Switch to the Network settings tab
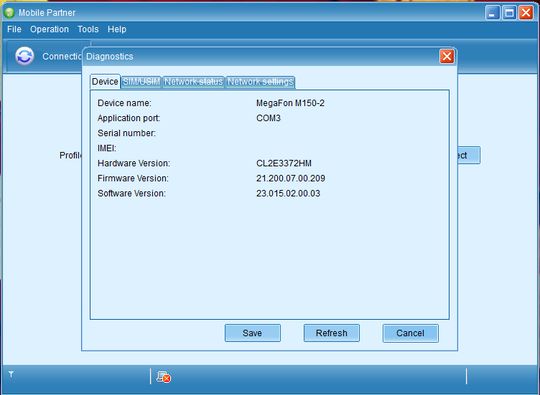The width and height of the screenshot is (540, 395). click(260, 82)
